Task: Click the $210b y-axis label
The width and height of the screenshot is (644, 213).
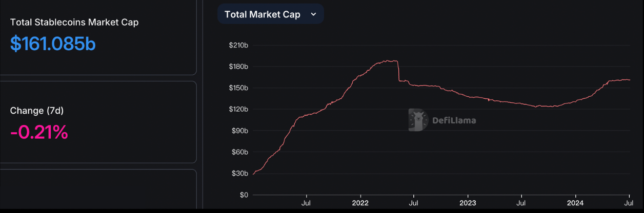Action: pyautogui.click(x=238, y=45)
